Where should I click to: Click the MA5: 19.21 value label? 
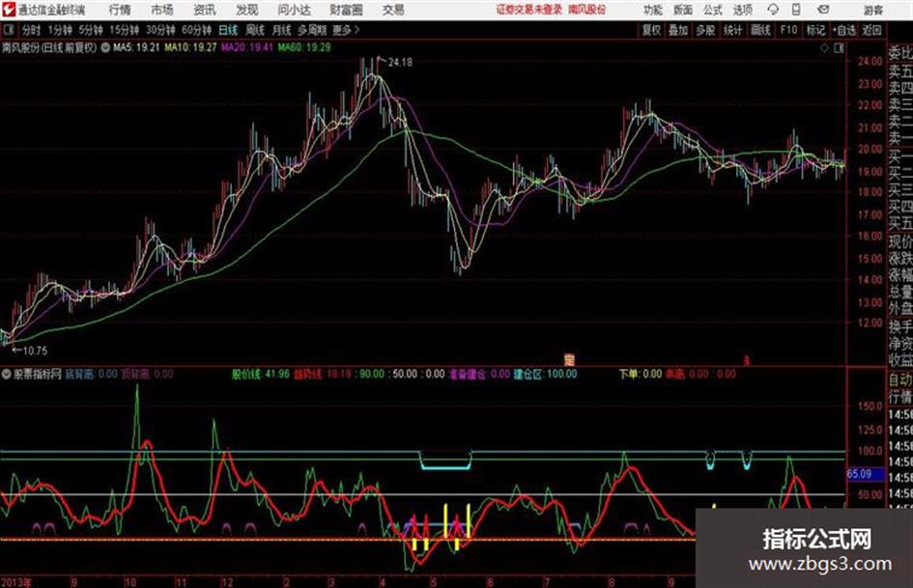click(136, 47)
